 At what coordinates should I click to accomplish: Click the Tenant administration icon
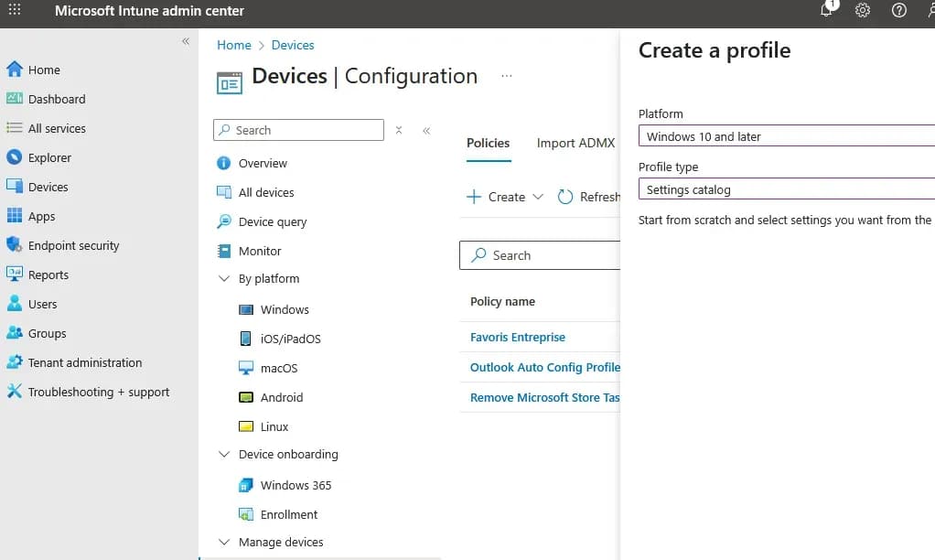click(x=14, y=362)
